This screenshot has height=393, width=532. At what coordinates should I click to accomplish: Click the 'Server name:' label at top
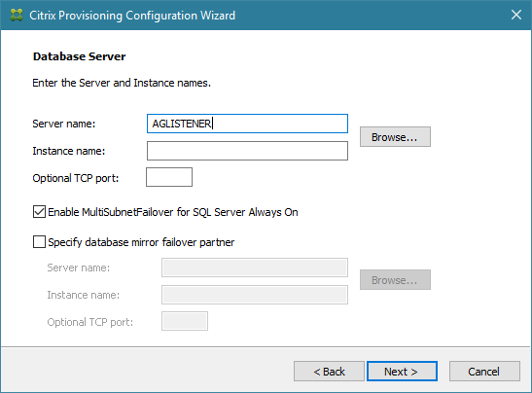(x=64, y=124)
